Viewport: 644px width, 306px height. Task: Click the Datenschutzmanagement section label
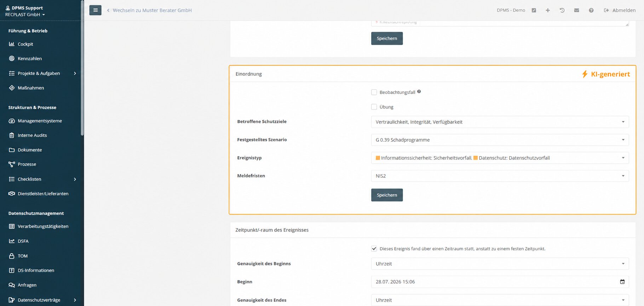(x=36, y=213)
